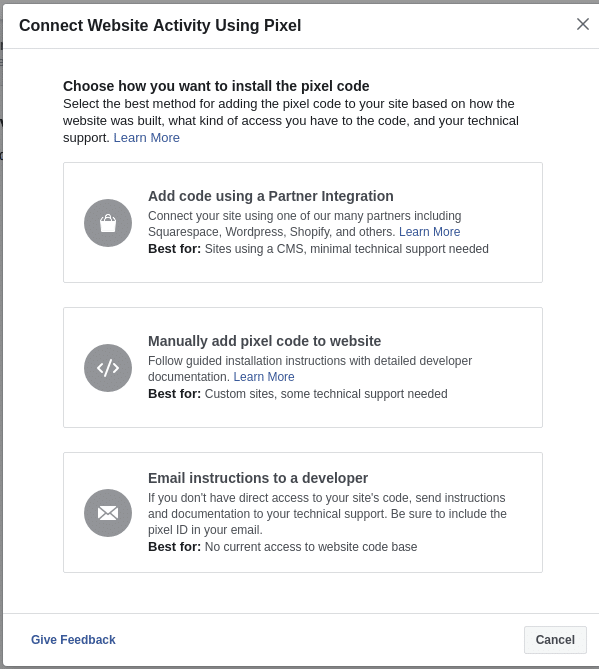Select 'Add code using a Partner Integration' heading
The height and width of the screenshot is (669, 599).
[x=270, y=196]
